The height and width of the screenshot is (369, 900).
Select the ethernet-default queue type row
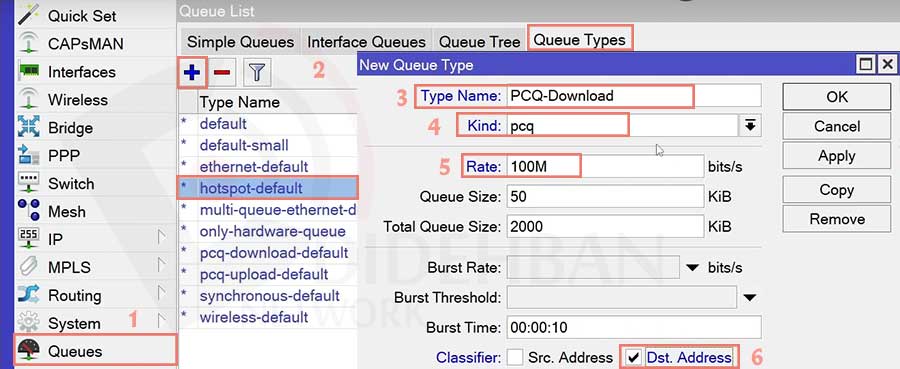268,166
